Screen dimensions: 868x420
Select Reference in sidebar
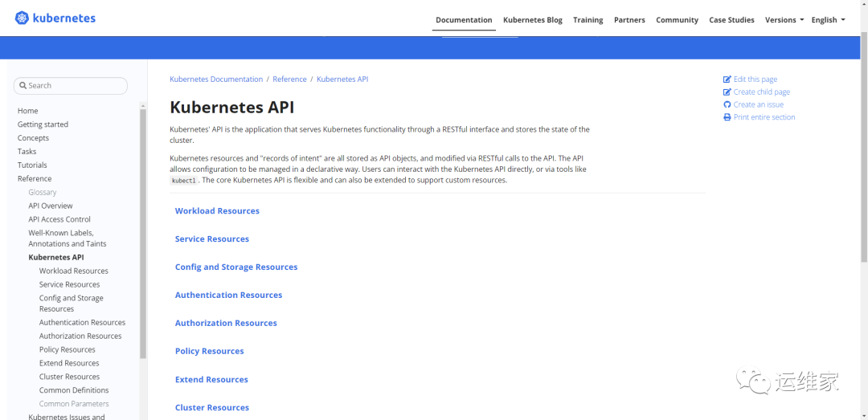[x=35, y=179]
